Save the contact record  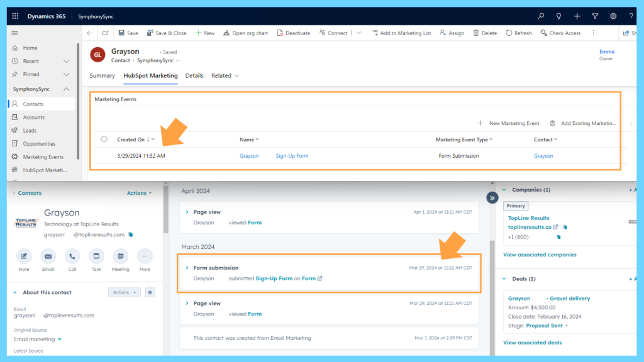pyautogui.click(x=128, y=33)
